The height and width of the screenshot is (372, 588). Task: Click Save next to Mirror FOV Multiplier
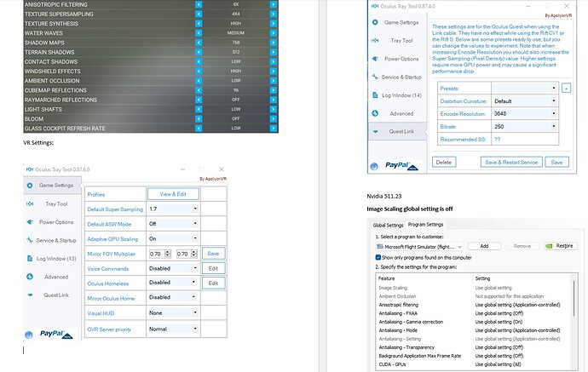click(x=213, y=254)
